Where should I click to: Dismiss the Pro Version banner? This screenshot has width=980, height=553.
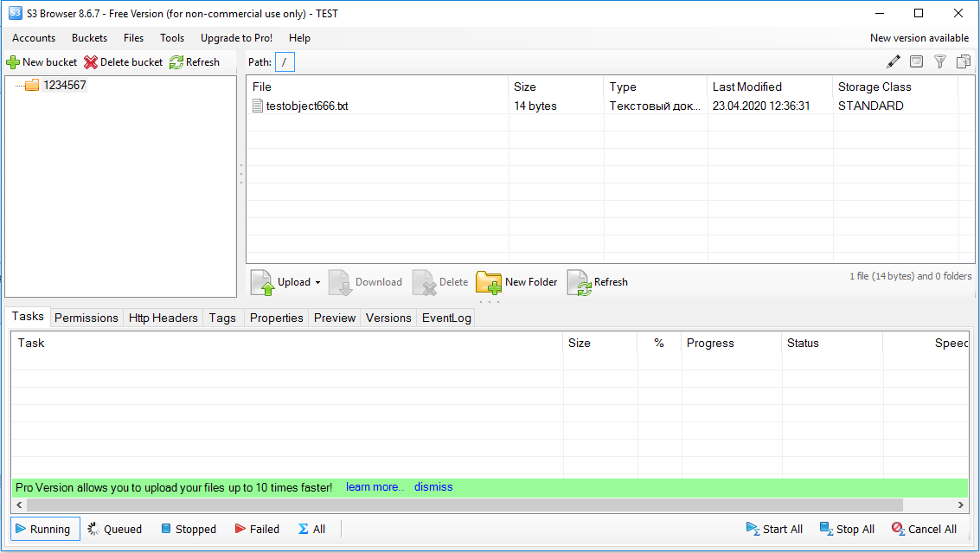[433, 487]
